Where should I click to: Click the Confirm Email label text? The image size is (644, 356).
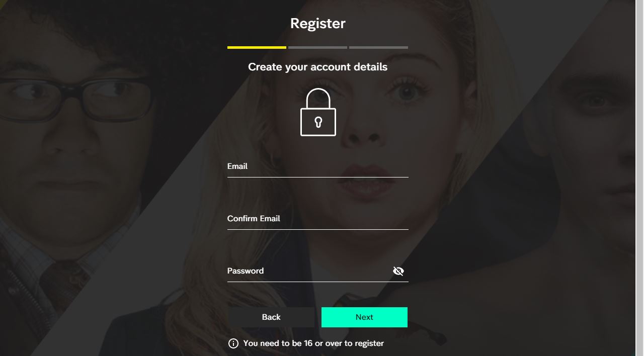254,218
